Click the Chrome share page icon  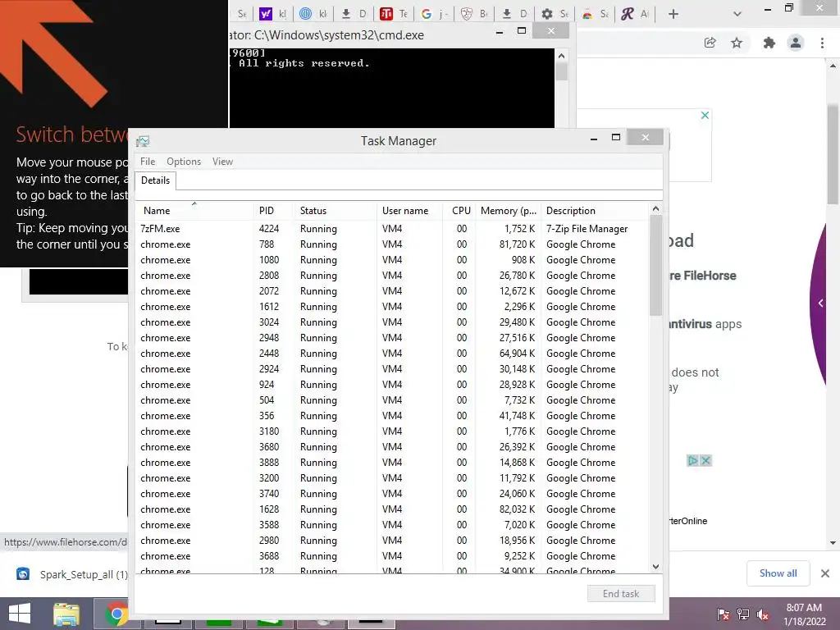point(710,43)
